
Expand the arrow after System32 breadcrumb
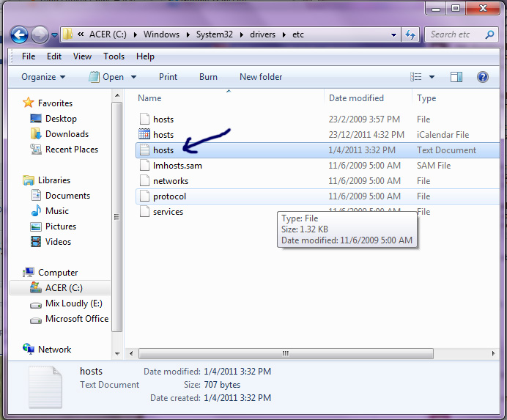pos(241,34)
